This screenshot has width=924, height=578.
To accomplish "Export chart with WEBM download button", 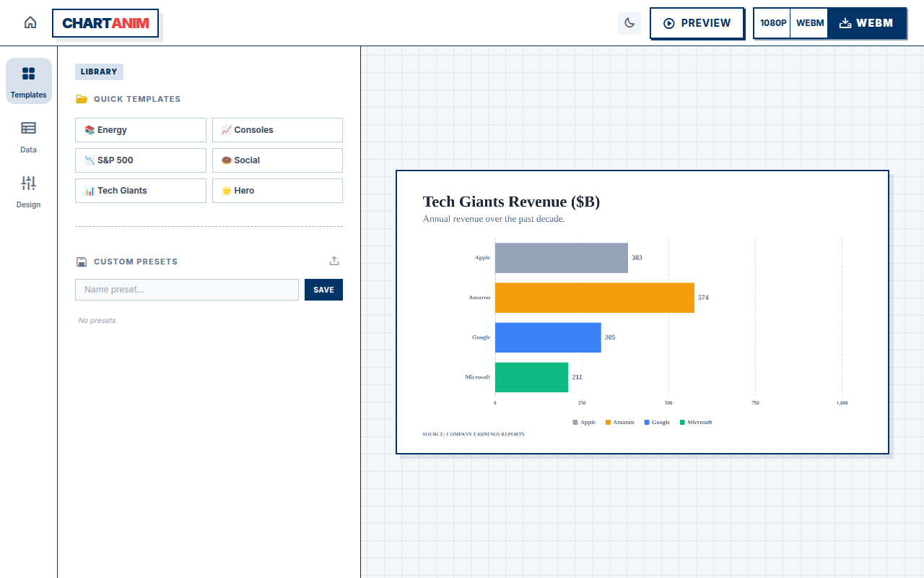I will [x=866, y=23].
